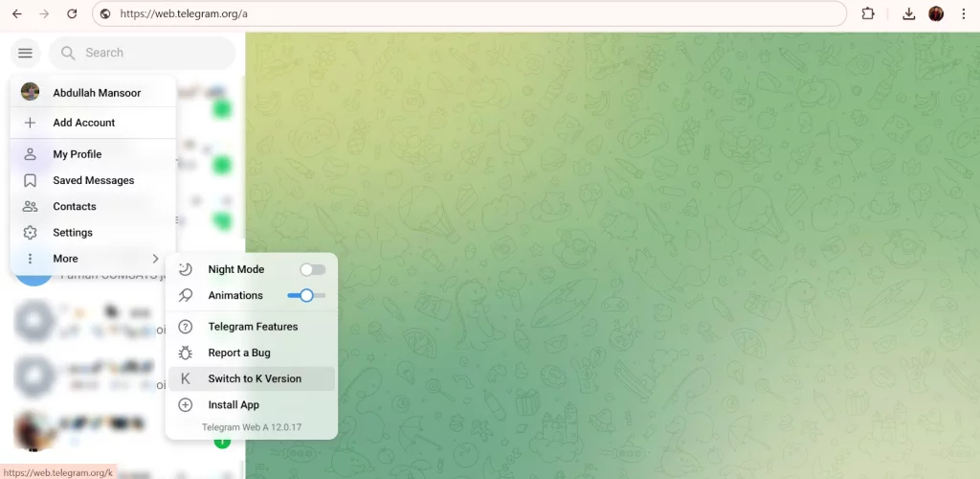Click the circled plus Install App icon
The image size is (980, 479).
(185, 405)
